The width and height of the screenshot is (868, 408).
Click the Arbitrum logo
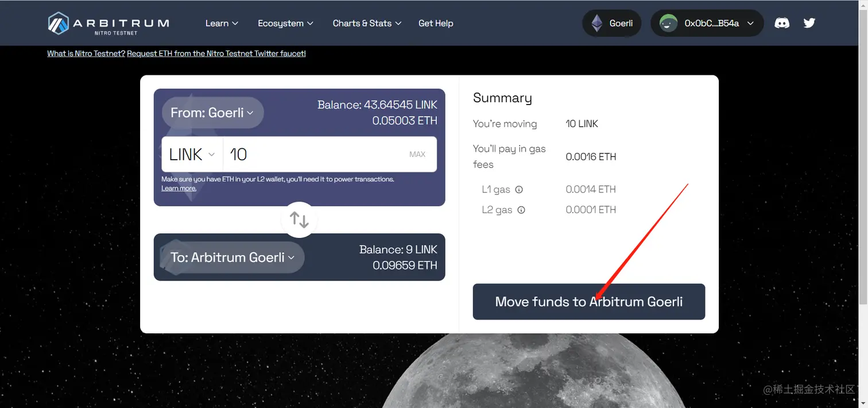tap(108, 23)
